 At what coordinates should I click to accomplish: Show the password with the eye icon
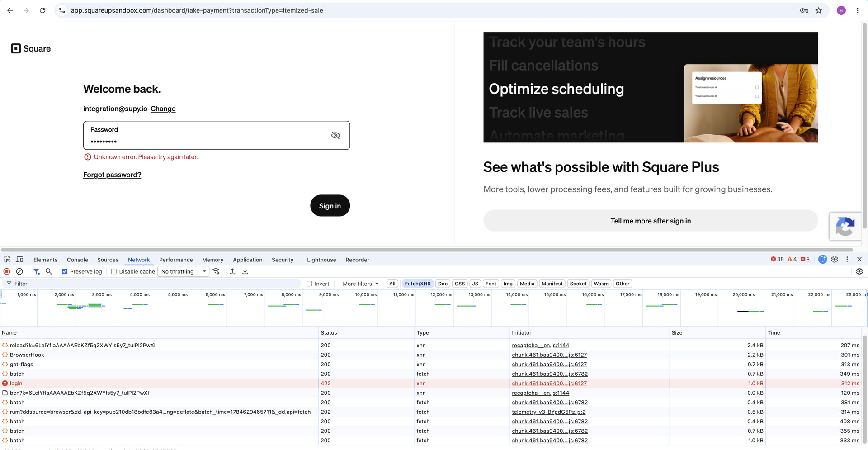335,135
